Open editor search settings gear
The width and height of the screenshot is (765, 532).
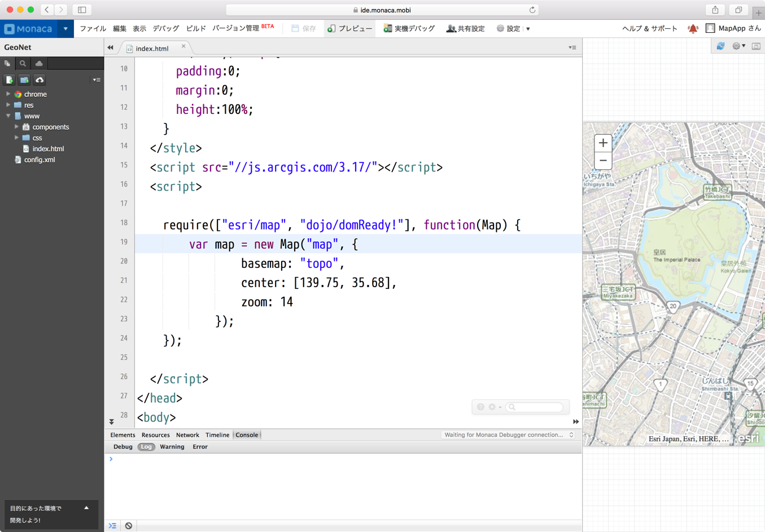pos(494,407)
